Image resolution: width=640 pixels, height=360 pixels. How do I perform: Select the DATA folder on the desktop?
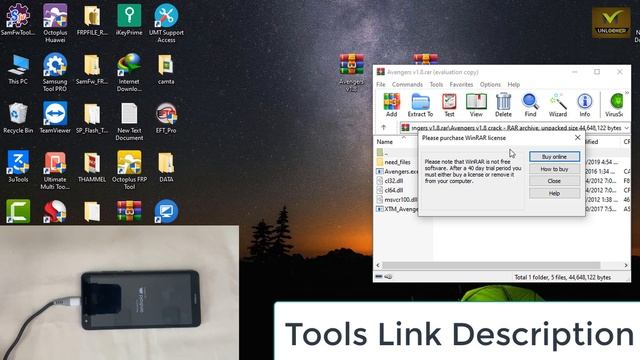pos(166,167)
